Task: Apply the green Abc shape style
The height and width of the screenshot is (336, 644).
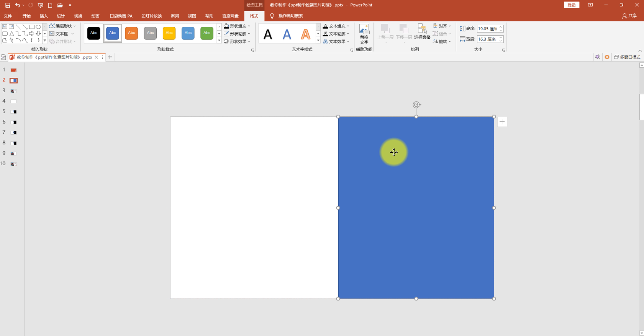Action: pos(207,33)
